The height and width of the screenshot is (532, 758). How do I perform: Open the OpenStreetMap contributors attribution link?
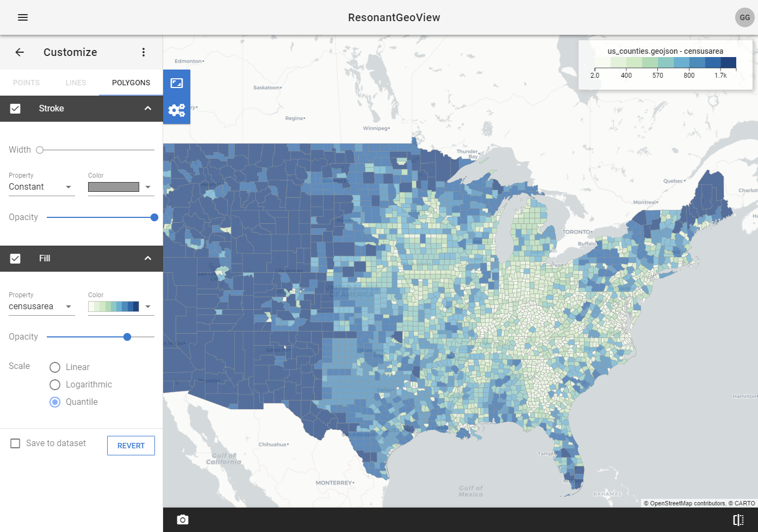(687, 503)
